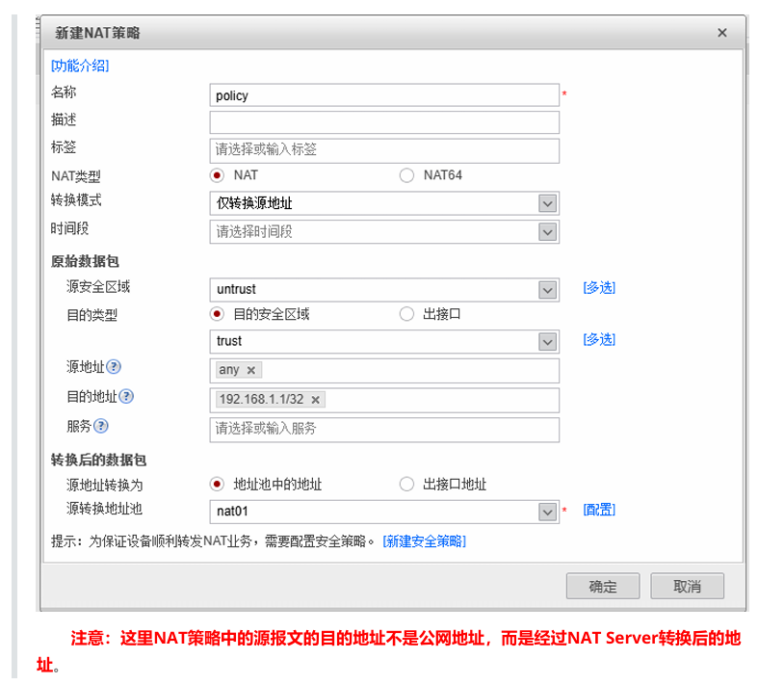The image size is (784, 685).
Task: Click the 源地址 input field area
Action: [384, 371]
